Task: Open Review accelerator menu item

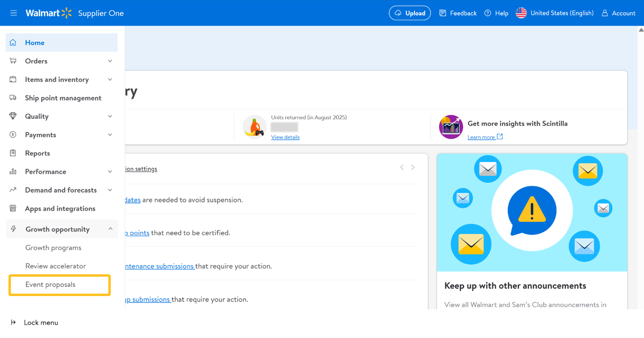Action: click(x=56, y=266)
